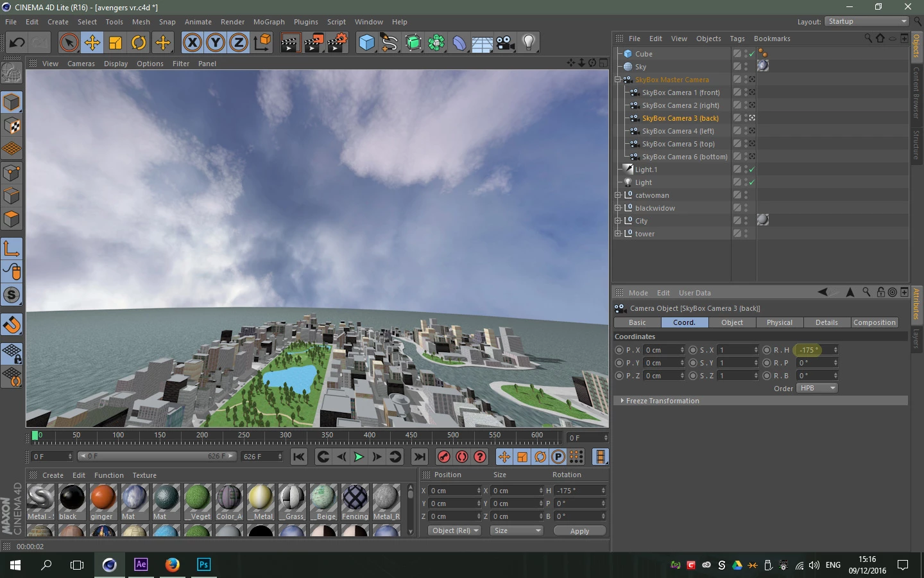
Task: Click the Render View clapperboard icon
Action: [x=290, y=43]
